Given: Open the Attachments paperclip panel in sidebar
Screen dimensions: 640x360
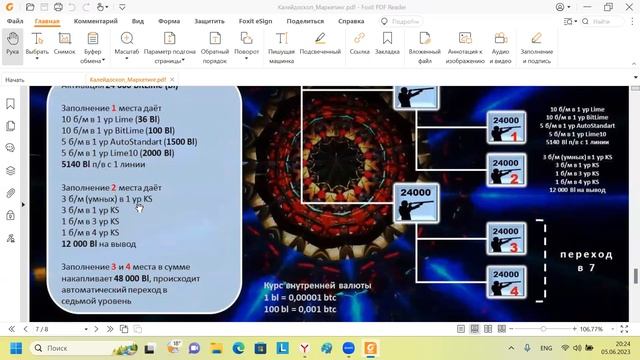Looking at the screenshot, I should 11,193.
